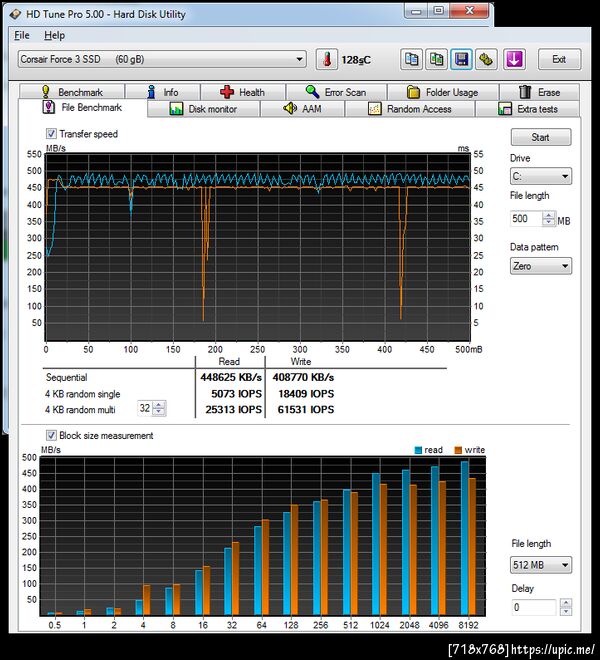Click the 128°C temperature reading
This screenshot has width=600, height=660.
pos(356,60)
